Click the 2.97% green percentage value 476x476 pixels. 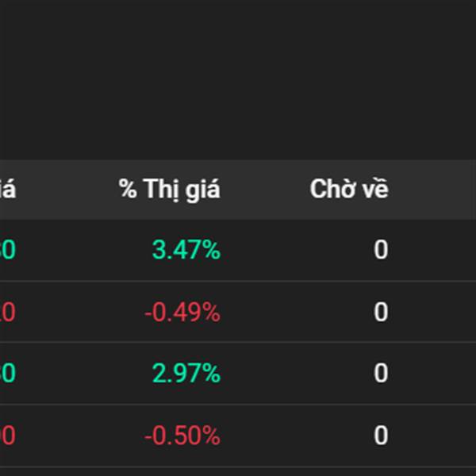(x=186, y=374)
